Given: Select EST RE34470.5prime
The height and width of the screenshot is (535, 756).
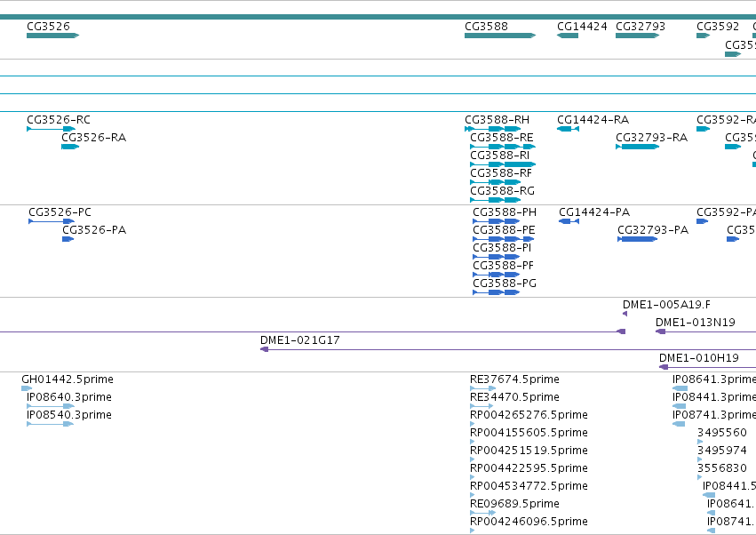Looking at the screenshot, I should pyautogui.click(x=481, y=407).
